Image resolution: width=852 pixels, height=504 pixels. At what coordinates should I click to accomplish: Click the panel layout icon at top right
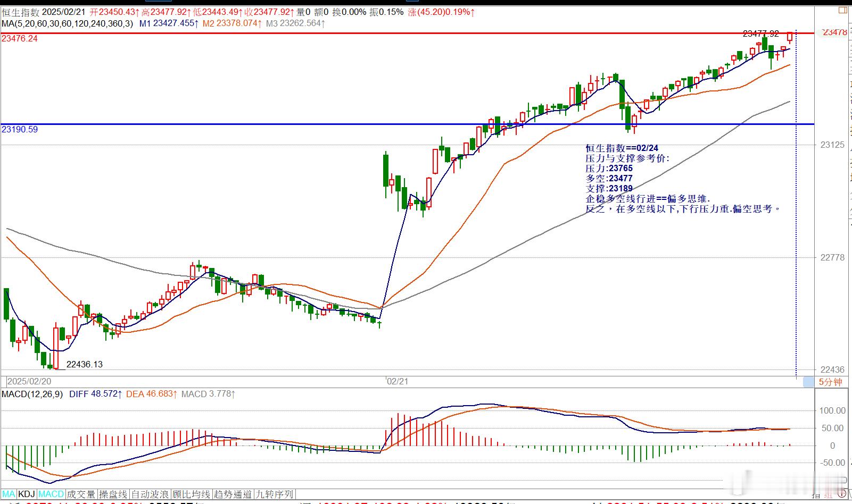pos(842,10)
